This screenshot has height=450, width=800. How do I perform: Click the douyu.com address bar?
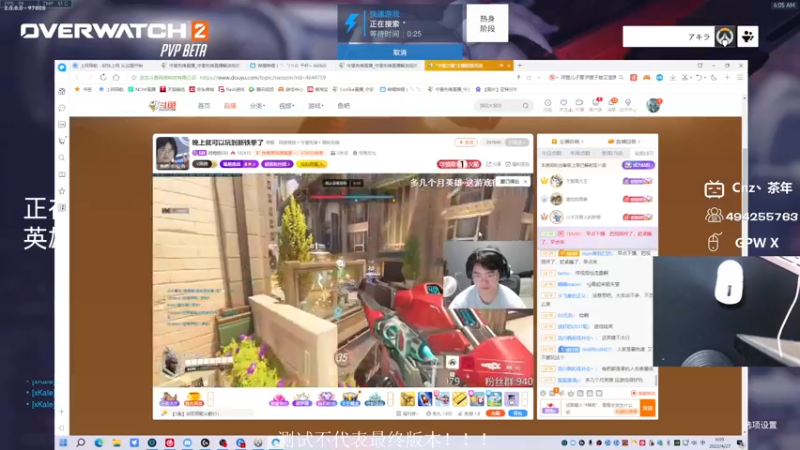pyautogui.click(x=321, y=78)
